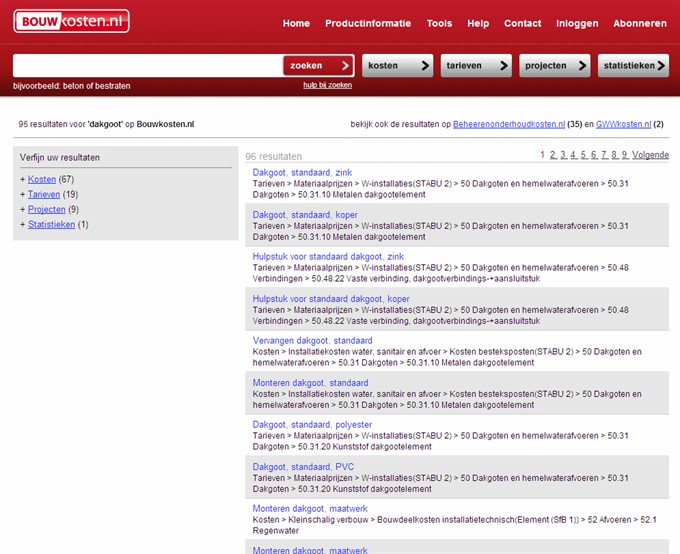Go to results page 8
The width and height of the screenshot is (680, 554).
pyautogui.click(x=615, y=155)
